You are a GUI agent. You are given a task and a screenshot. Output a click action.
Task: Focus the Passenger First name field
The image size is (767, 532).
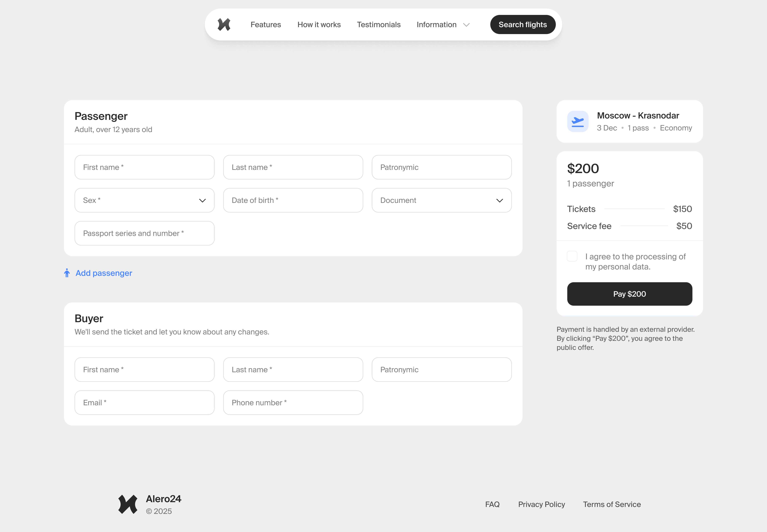144,167
